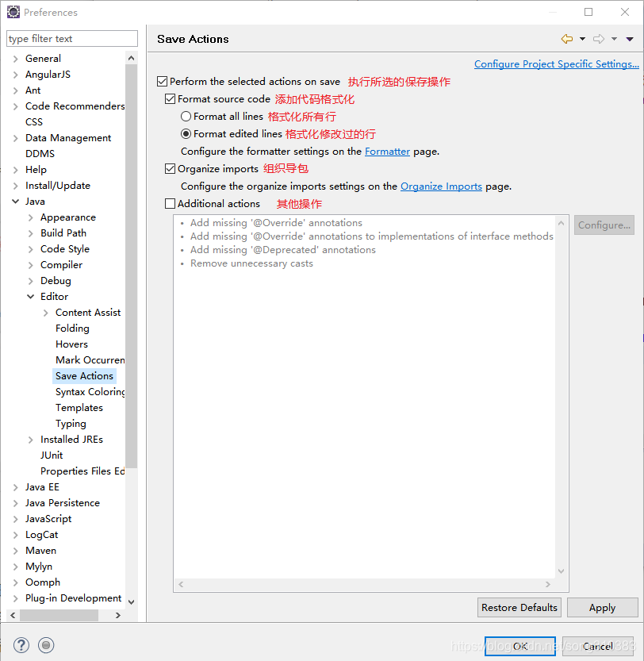Viewport: 644px width, 661px height.
Task: Click tree horizontal scrollbar right arrow
Action: point(118,616)
